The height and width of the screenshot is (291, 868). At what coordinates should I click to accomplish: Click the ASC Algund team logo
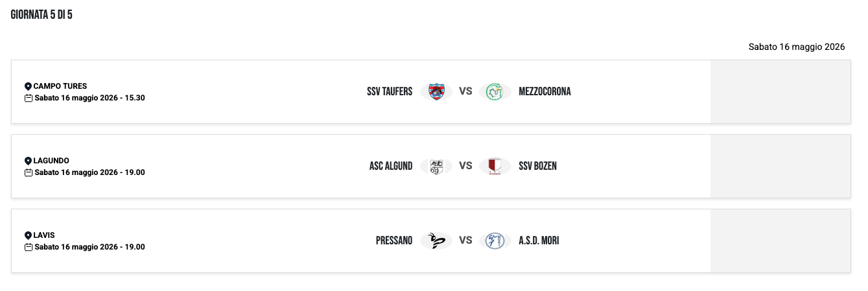click(436, 166)
